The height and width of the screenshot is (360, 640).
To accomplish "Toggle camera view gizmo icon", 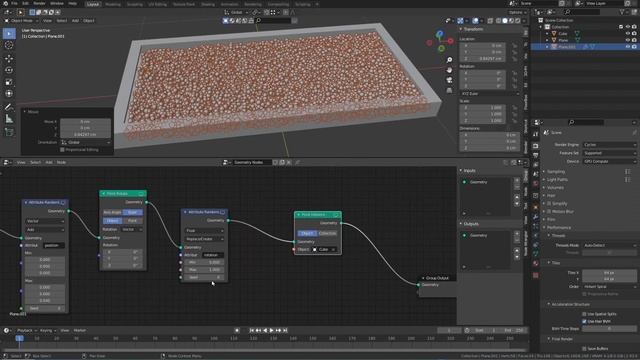I will (449, 80).
